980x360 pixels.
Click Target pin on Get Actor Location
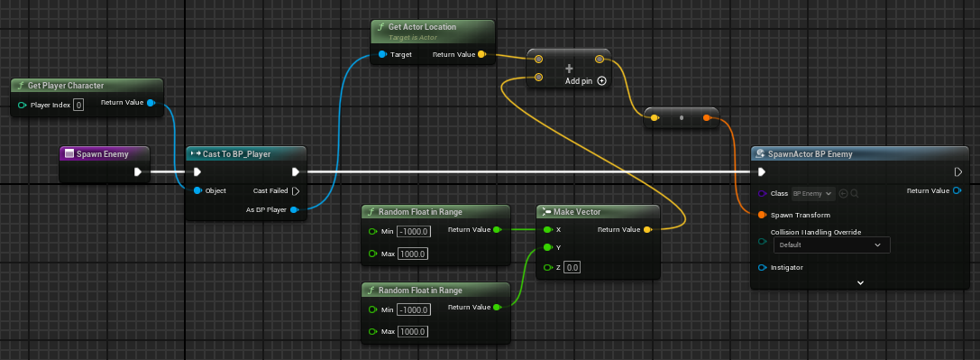coord(382,54)
